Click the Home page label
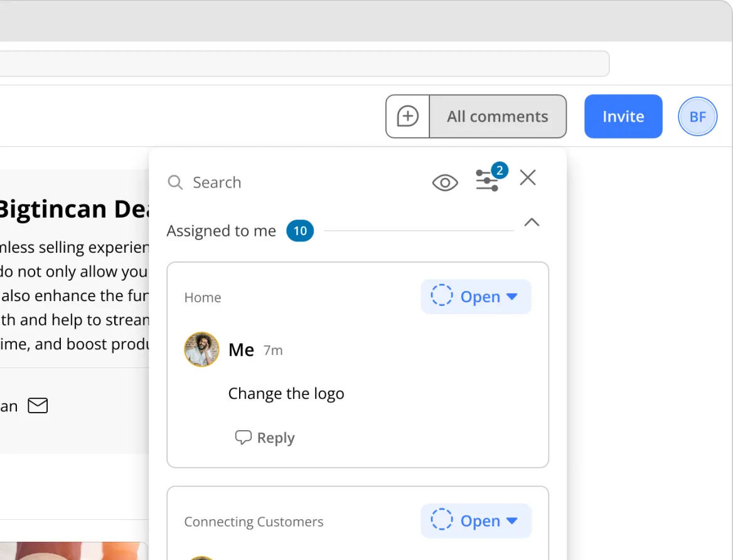 tap(203, 297)
